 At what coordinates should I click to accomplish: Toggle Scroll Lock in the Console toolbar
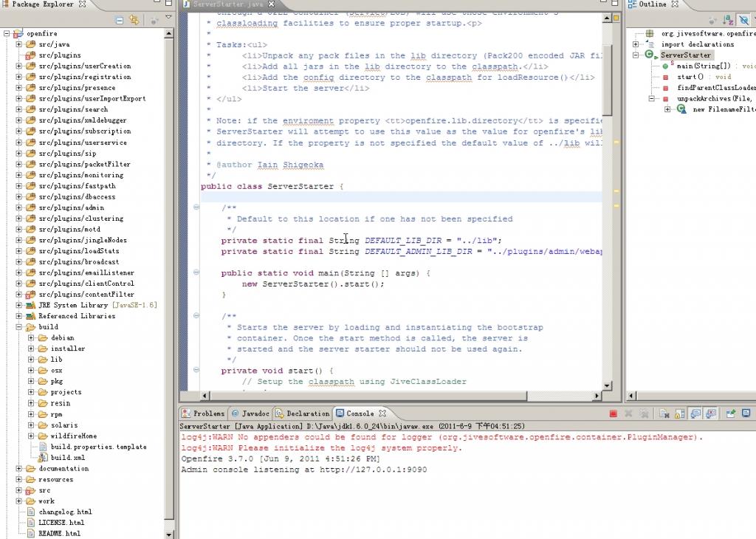coord(678,414)
